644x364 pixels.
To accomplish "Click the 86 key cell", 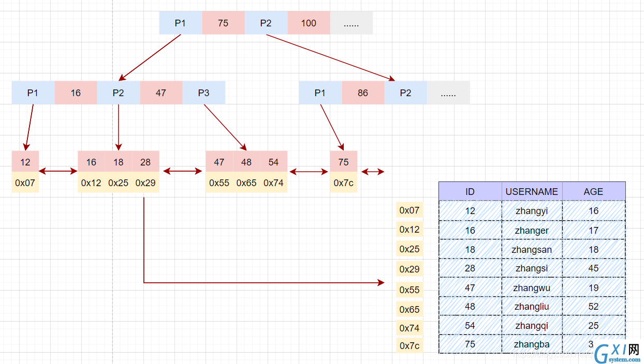I will click(x=363, y=93).
